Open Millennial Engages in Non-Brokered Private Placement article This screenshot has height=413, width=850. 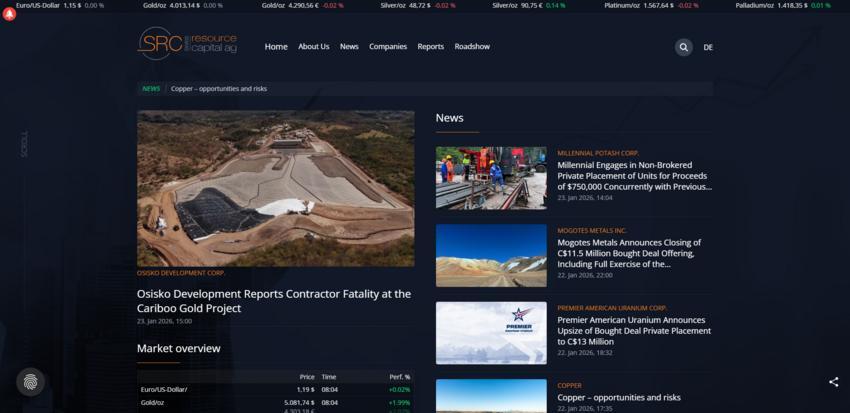[x=634, y=176]
